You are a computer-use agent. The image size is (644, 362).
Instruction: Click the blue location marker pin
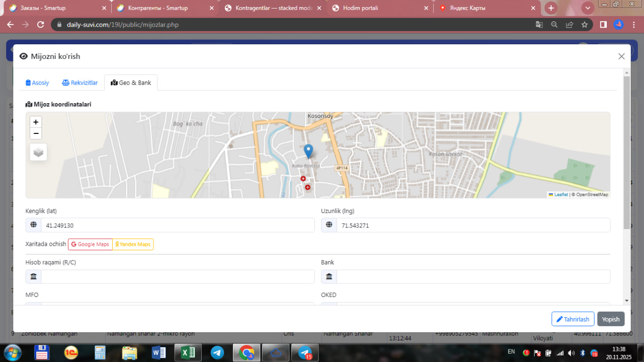coord(308,151)
